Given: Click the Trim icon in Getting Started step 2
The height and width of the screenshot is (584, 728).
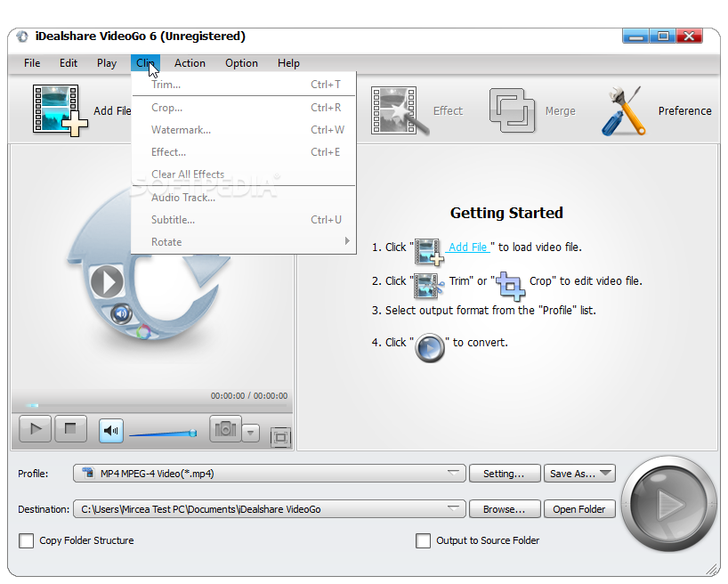Looking at the screenshot, I should tap(429, 285).
